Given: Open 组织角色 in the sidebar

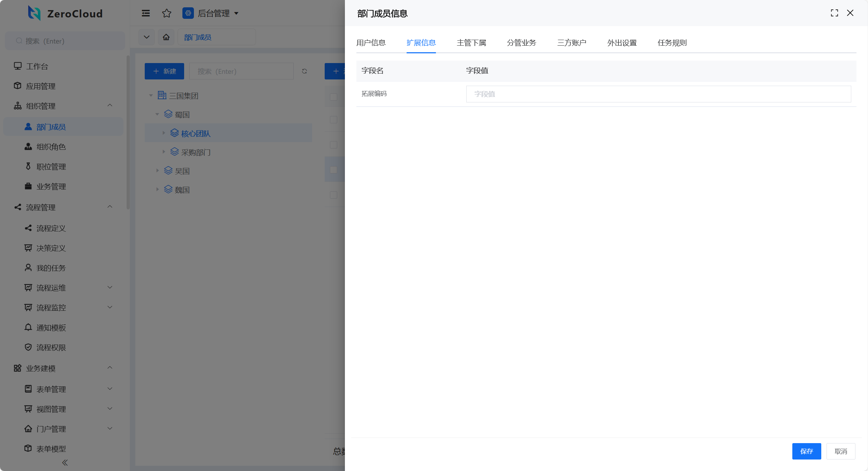Looking at the screenshot, I should (51, 147).
